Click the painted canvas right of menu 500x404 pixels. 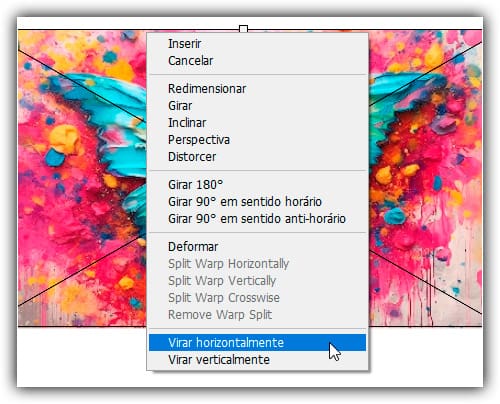(425, 178)
